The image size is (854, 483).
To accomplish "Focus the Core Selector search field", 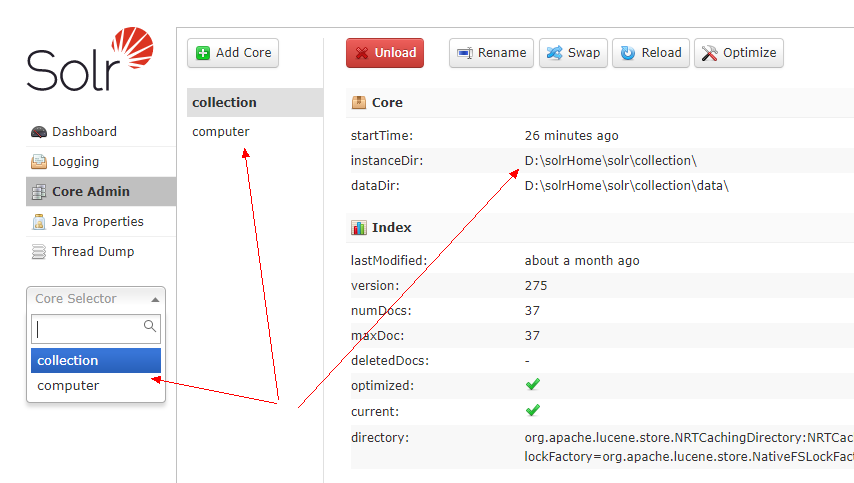I will coord(96,328).
